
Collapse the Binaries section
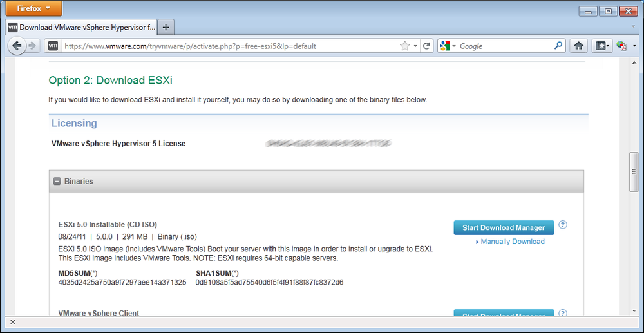(57, 181)
